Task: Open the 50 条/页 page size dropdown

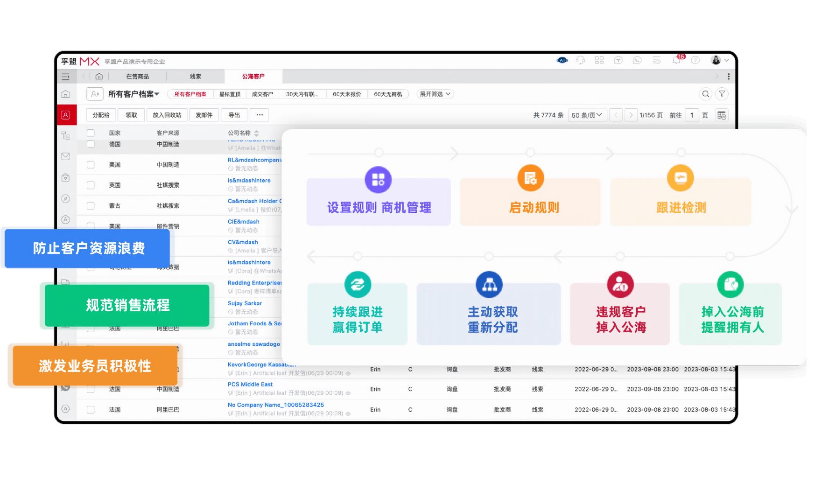Action: click(x=587, y=115)
